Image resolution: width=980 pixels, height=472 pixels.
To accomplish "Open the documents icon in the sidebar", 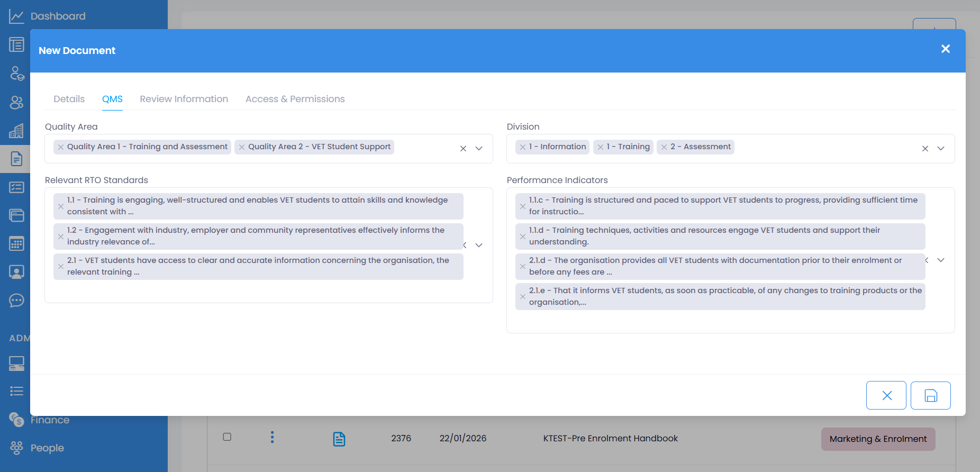I will [16, 158].
